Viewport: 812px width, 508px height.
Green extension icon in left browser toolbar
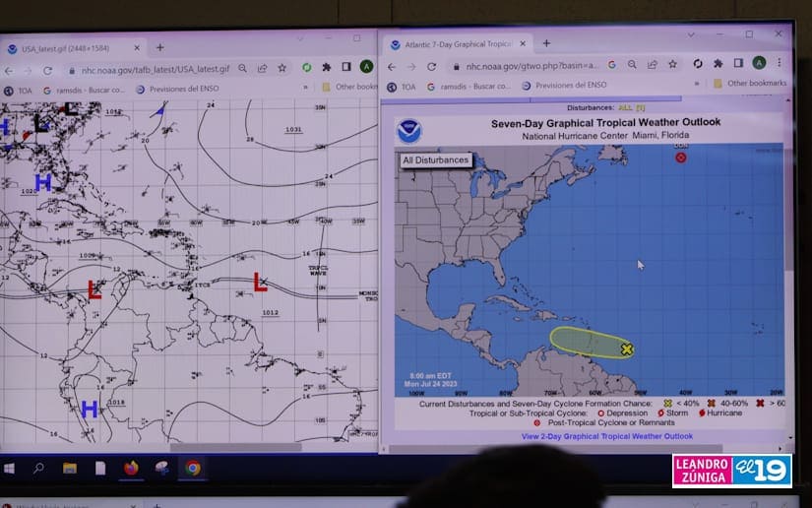point(306,67)
